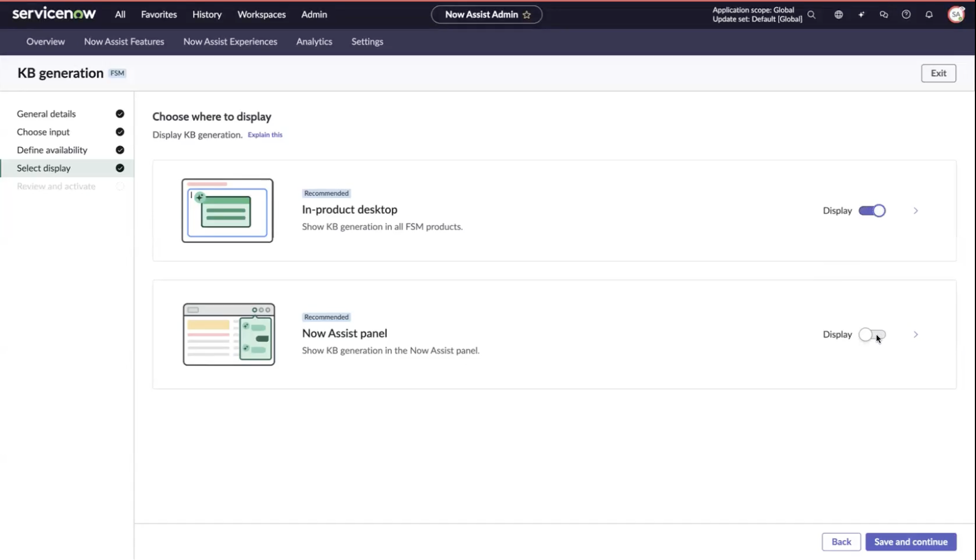
Task: Click Update set: Default [Global] text
Action: click(x=757, y=19)
